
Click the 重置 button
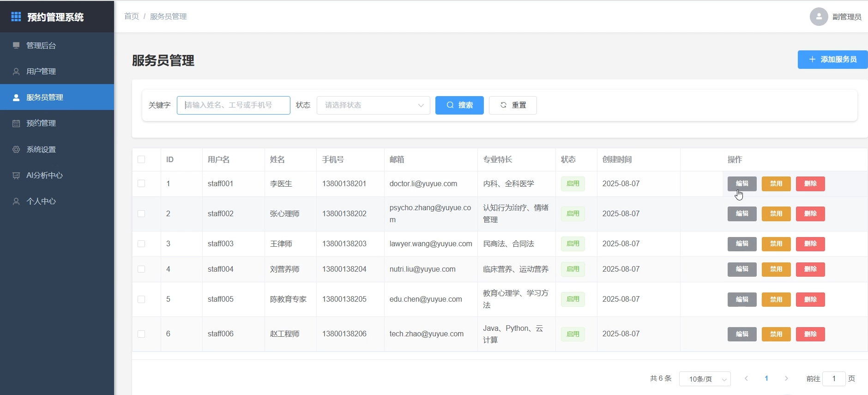pos(512,105)
